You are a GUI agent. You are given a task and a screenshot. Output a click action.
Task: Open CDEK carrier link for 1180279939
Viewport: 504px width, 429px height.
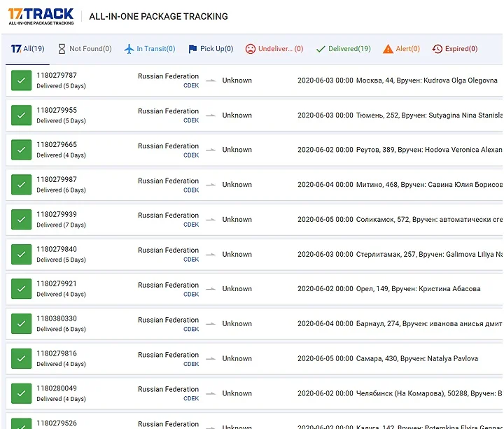pyautogui.click(x=191, y=225)
